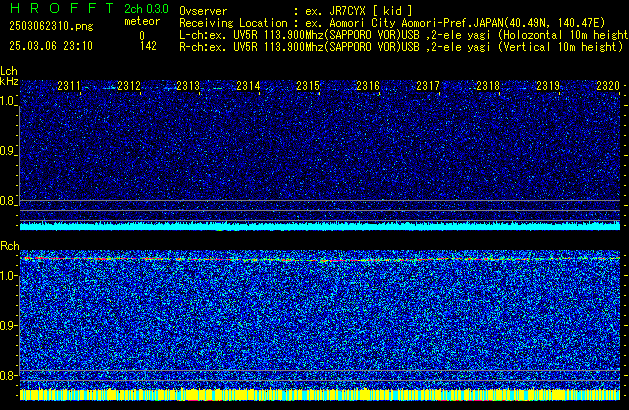Click the 2311 time marker
This screenshot has width=629, height=410.
[x=69, y=86]
